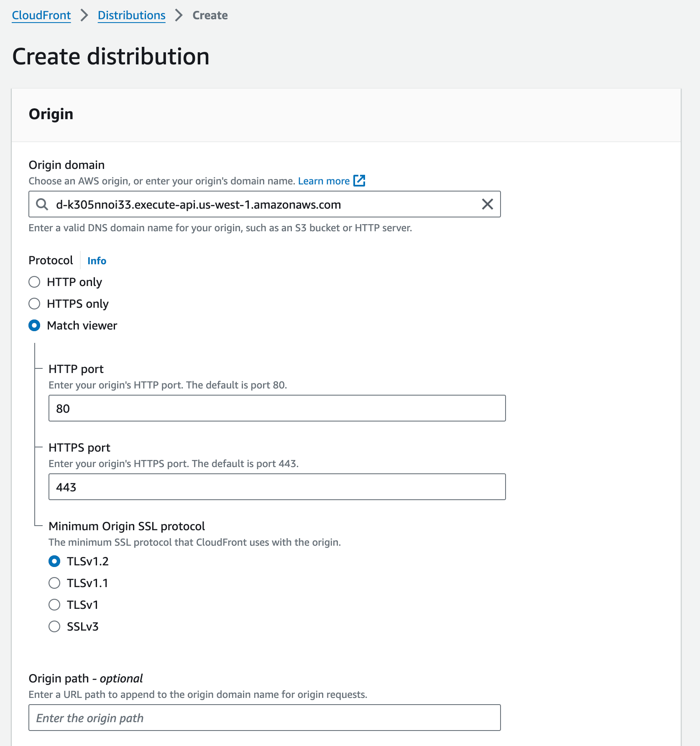
Task: Click into the Origin domain input field
Action: [x=265, y=204]
